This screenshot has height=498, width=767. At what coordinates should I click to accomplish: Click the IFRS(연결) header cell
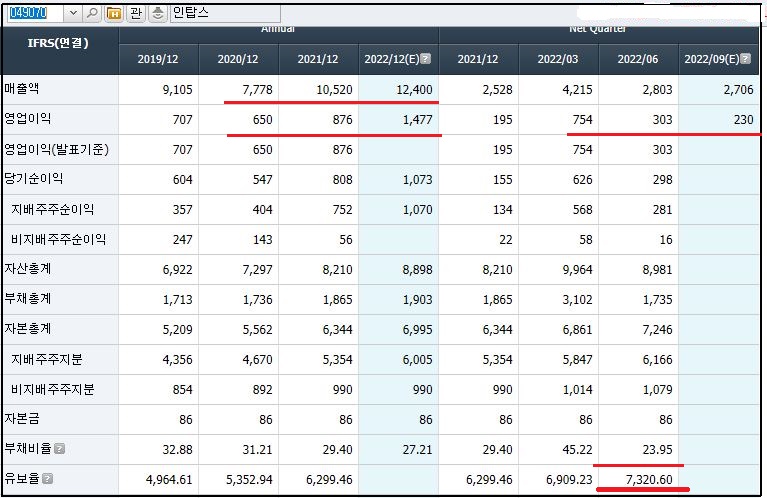59,43
